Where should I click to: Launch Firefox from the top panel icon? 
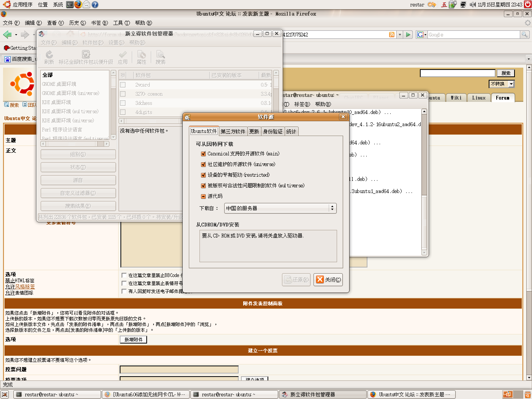point(78,5)
